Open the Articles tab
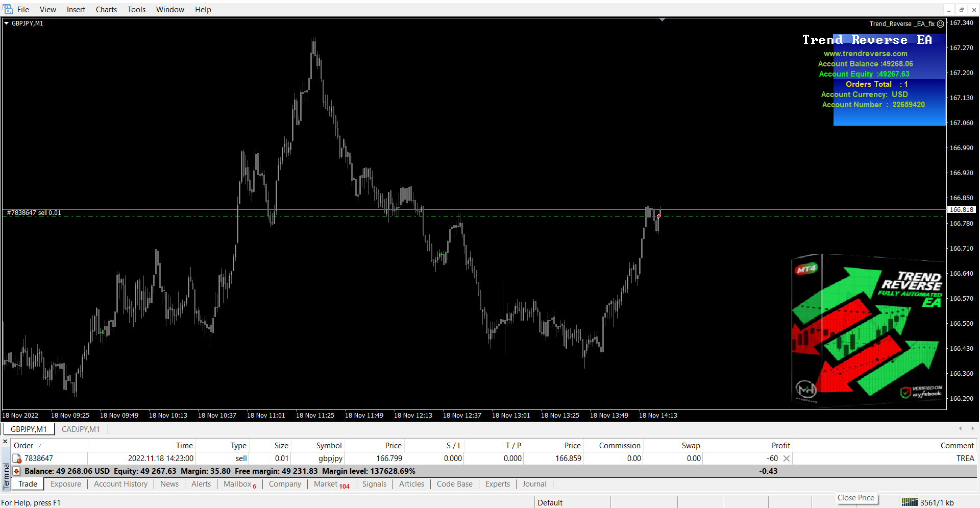The width and height of the screenshot is (980, 508). pyautogui.click(x=411, y=484)
